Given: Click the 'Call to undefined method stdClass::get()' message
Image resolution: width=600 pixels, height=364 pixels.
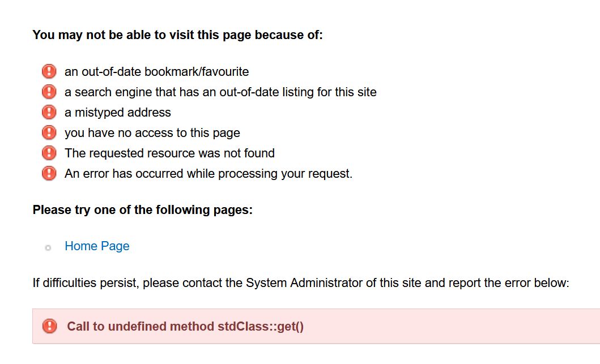Looking at the screenshot, I should point(185,327).
